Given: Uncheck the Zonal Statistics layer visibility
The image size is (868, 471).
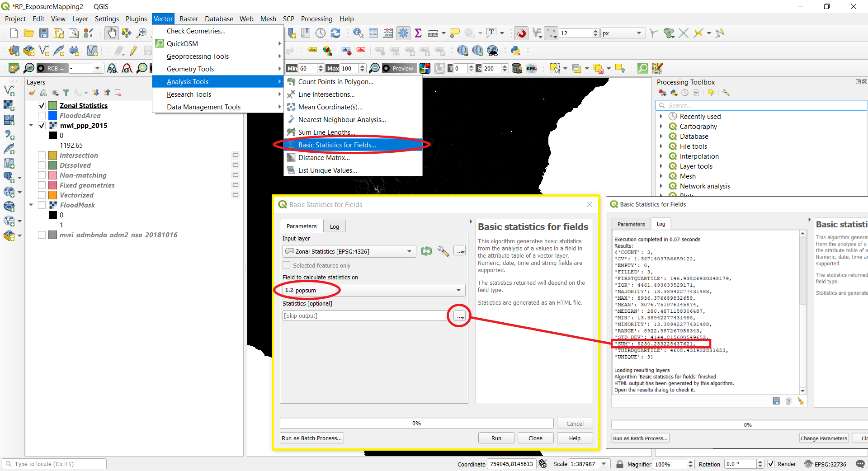Looking at the screenshot, I should [41, 105].
